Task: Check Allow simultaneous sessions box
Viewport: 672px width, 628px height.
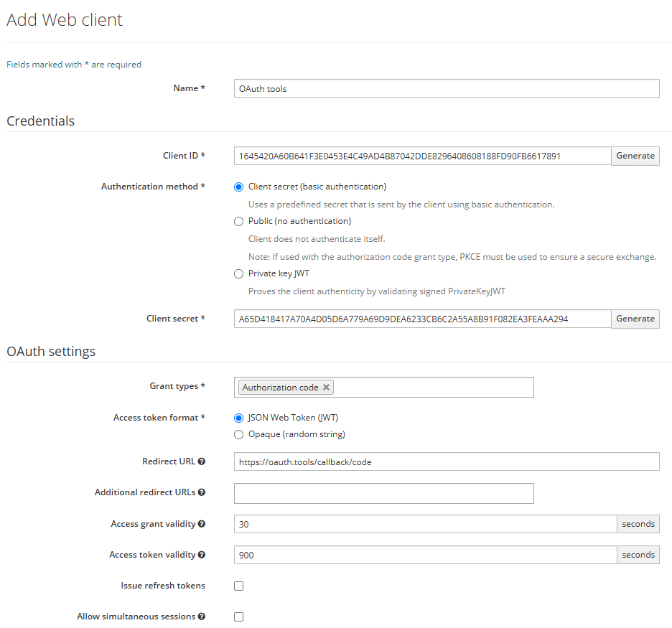Action: (239, 617)
